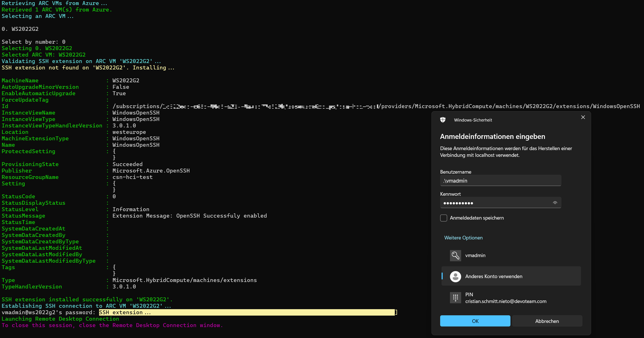Click the Kennwort password field
Screen dimensions: 644x338
[x=501, y=203]
